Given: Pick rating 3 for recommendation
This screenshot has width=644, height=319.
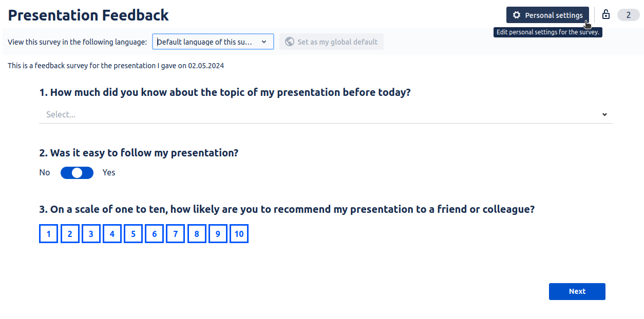Looking at the screenshot, I should click(x=91, y=234).
